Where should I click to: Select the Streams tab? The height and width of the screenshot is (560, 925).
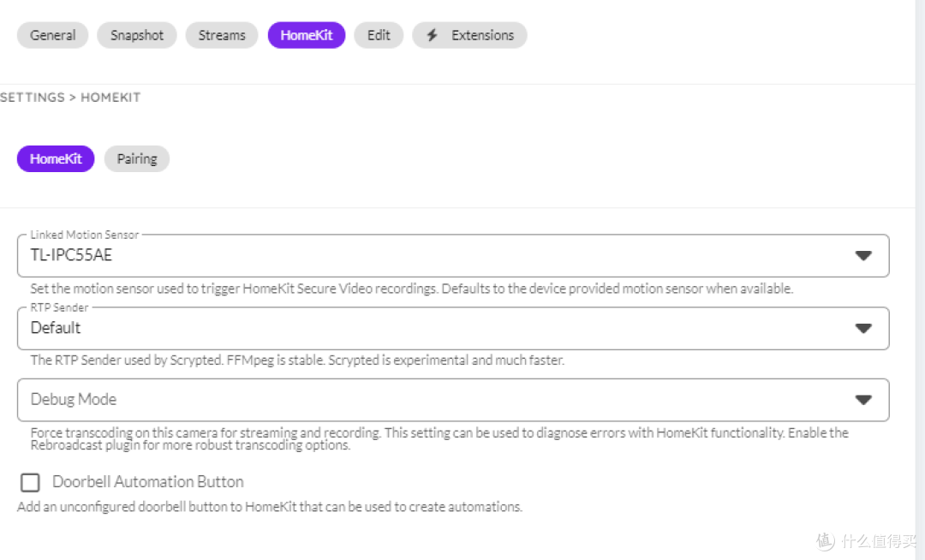pyautogui.click(x=221, y=35)
